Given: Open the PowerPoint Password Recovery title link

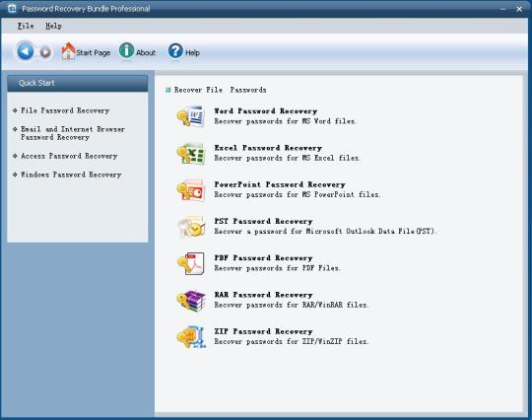Looking at the screenshot, I should pos(280,184).
